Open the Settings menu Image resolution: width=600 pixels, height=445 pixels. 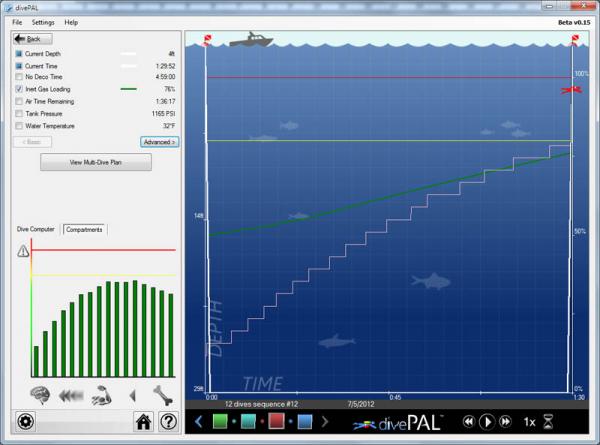click(43, 22)
